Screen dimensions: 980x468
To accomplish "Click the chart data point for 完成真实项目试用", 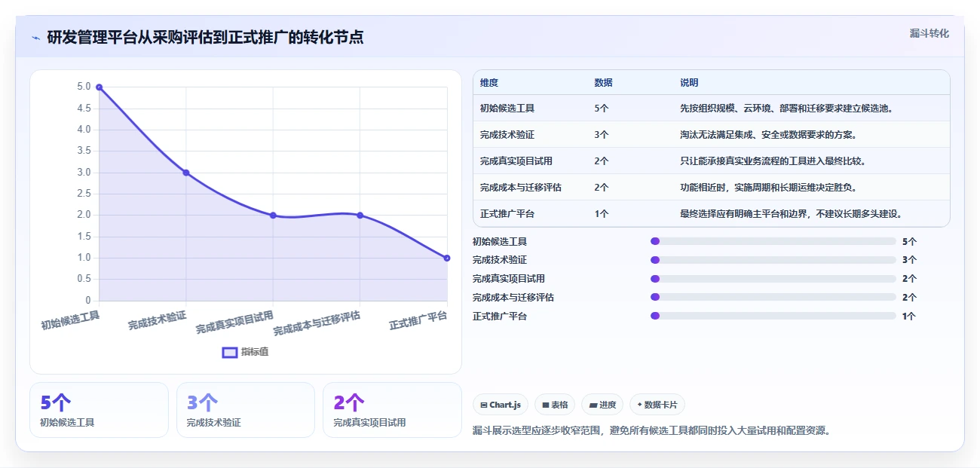I will [x=273, y=216].
